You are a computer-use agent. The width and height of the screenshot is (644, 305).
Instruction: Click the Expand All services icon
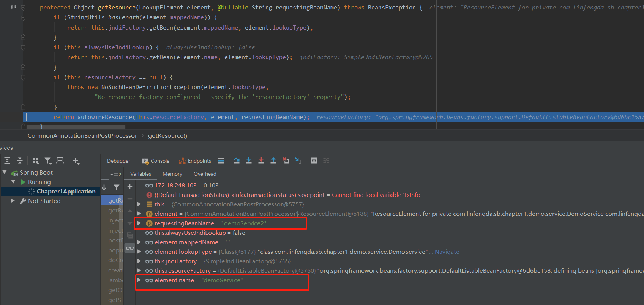(x=7, y=161)
